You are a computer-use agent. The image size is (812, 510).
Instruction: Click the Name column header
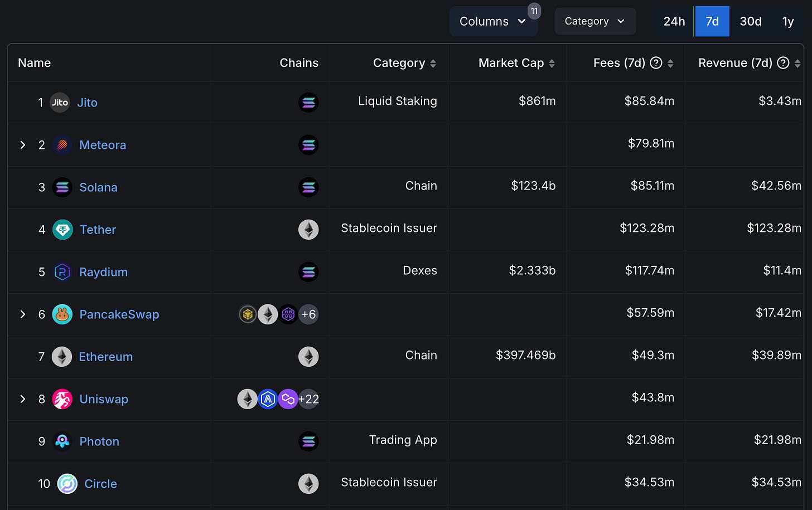(x=34, y=63)
